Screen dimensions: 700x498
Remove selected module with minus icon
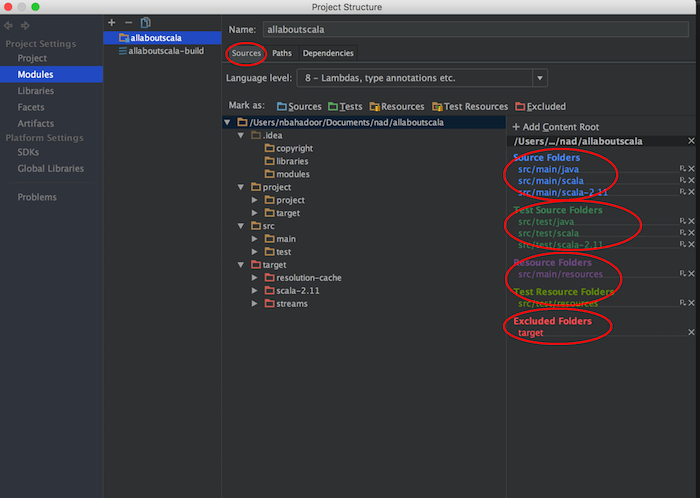pyautogui.click(x=129, y=22)
